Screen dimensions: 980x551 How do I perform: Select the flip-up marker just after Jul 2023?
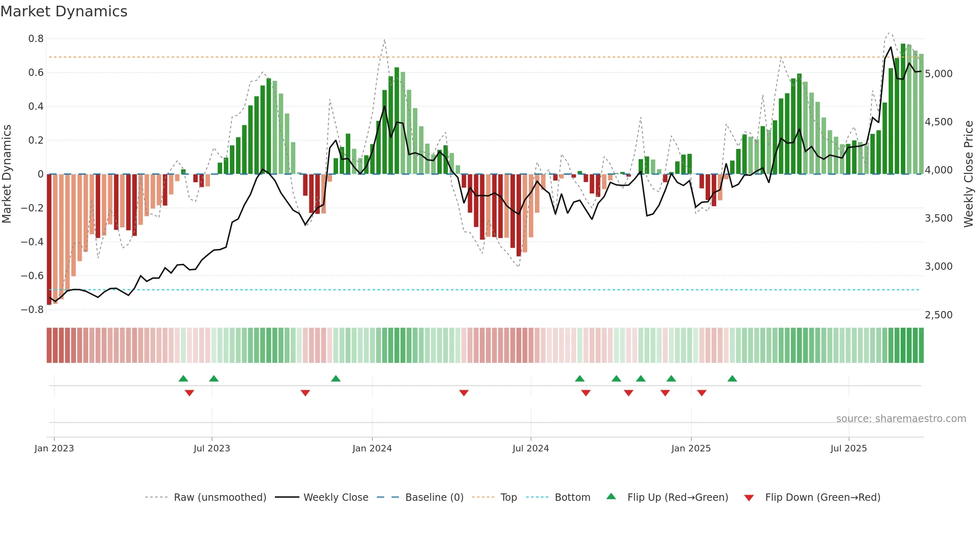214,378
